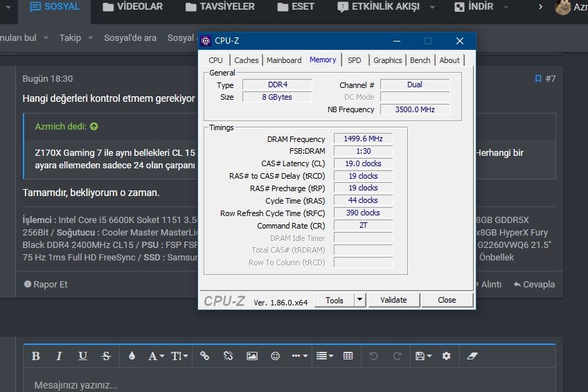Undo the last editor action
This screenshot has height=392, width=588.
(x=373, y=355)
